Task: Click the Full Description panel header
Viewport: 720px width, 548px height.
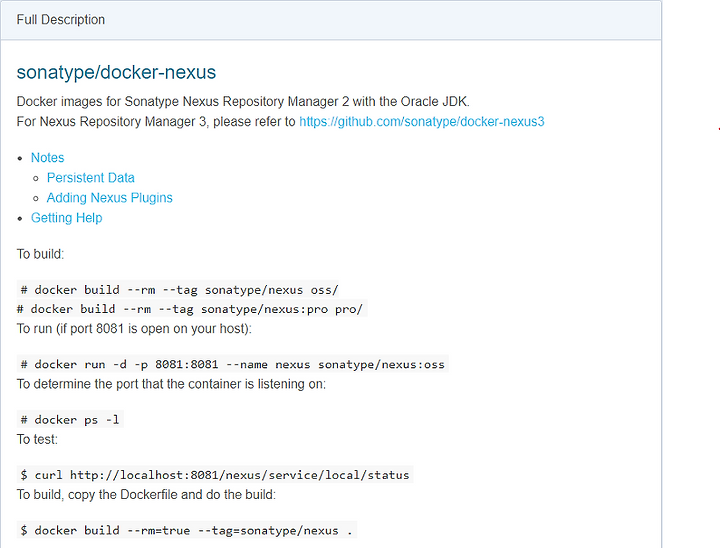Action: pos(331,20)
